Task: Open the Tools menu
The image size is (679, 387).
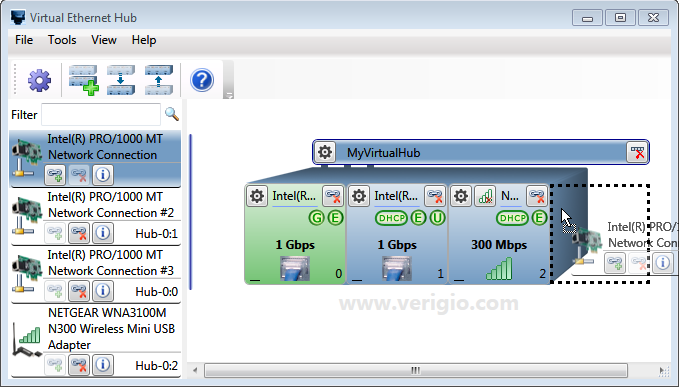Action: (x=62, y=40)
